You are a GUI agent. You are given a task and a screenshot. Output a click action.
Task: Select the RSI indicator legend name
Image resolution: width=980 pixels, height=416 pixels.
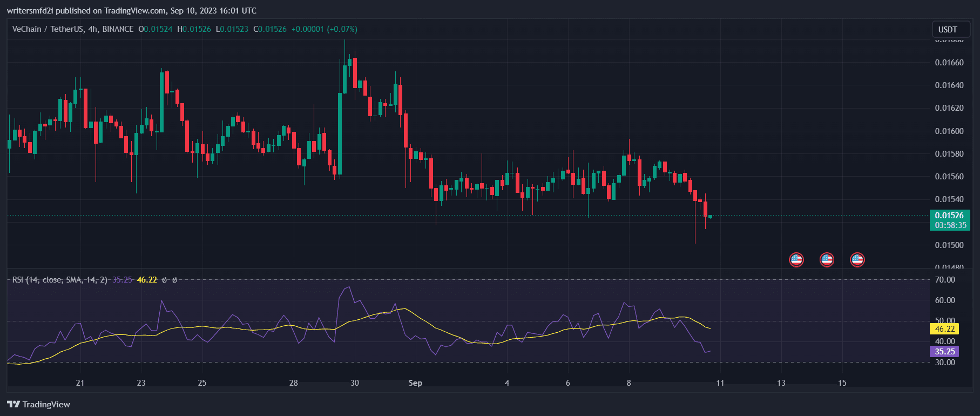pyautogui.click(x=59, y=280)
